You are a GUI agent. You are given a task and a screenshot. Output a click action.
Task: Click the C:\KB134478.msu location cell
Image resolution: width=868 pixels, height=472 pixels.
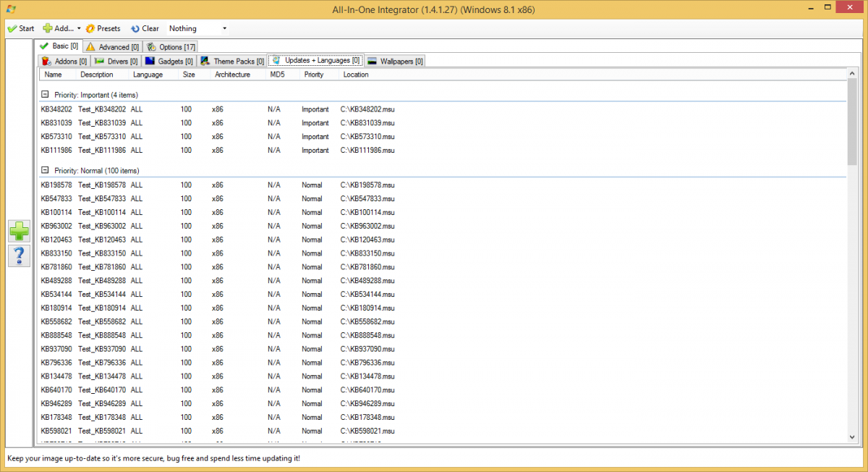pos(367,376)
